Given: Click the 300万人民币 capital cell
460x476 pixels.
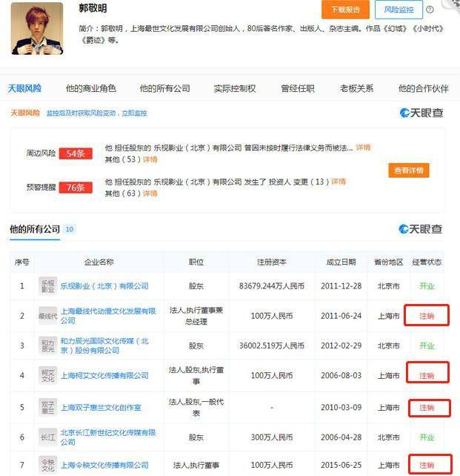Looking at the screenshot, I should click(x=272, y=437).
